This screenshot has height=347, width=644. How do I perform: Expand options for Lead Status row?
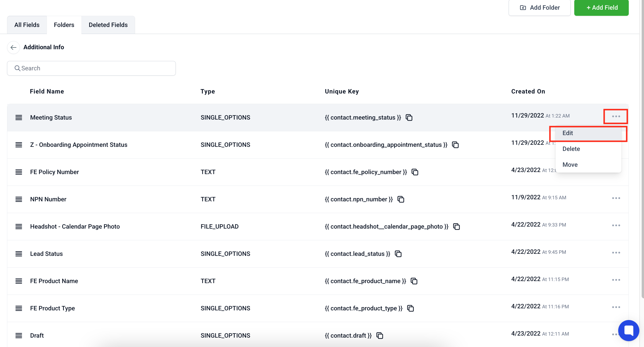tap(616, 253)
